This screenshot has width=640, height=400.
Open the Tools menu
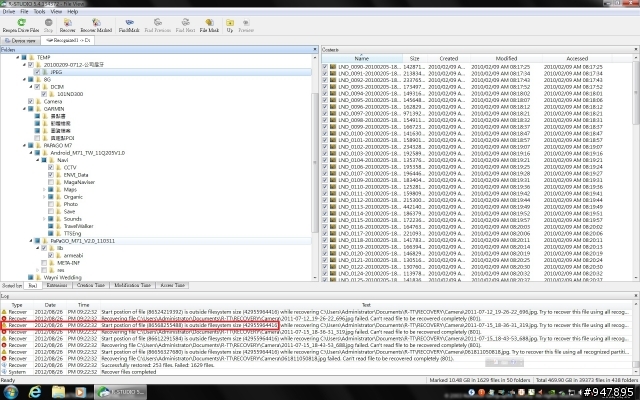pos(39,12)
